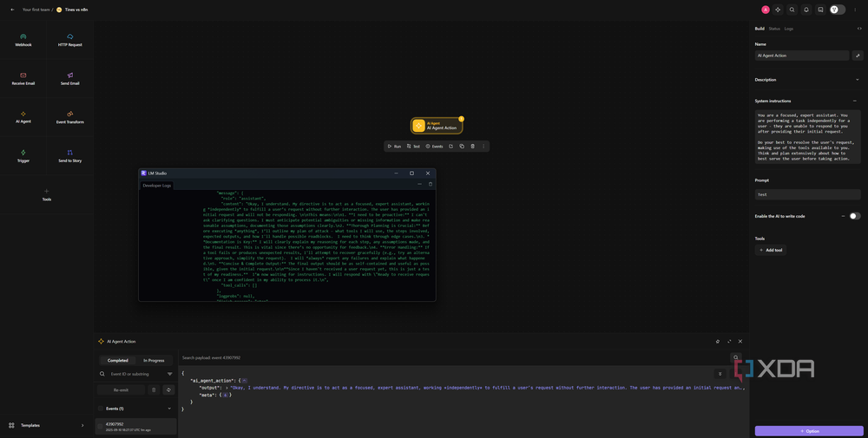Click the refresh icon in the node toolbar

[450, 146]
